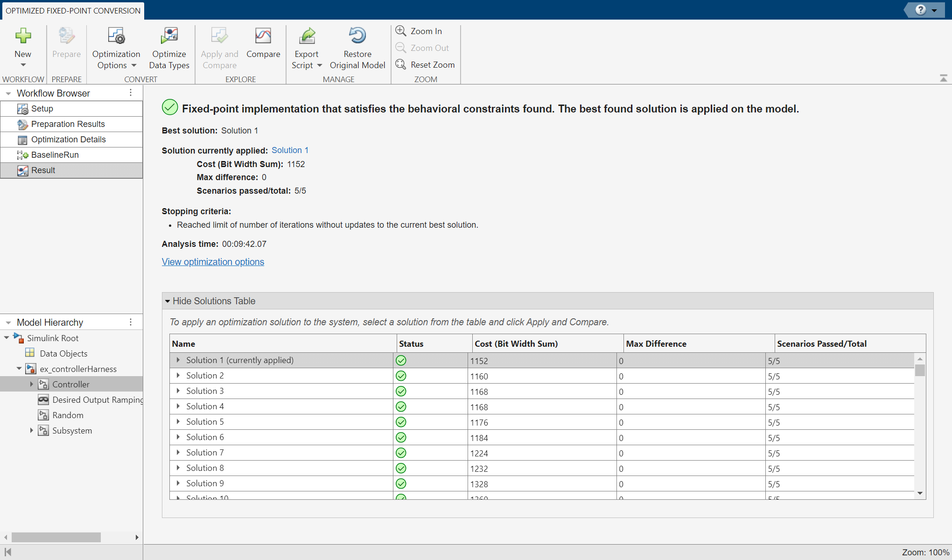
Task: Switch to the Optimized Fixed-Point Conversion tab
Action: (72, 10)
